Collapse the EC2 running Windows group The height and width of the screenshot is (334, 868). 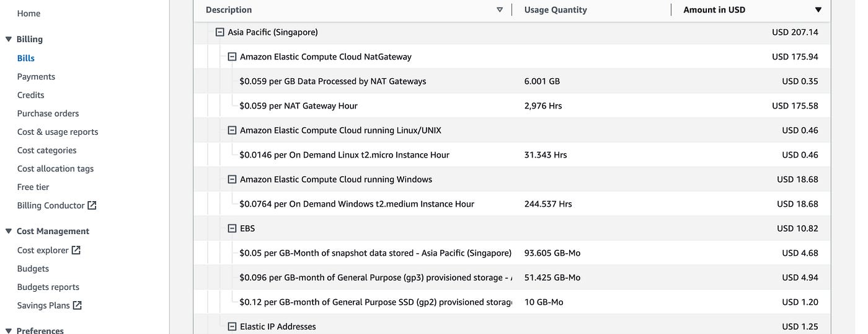[x=232, y=179]
